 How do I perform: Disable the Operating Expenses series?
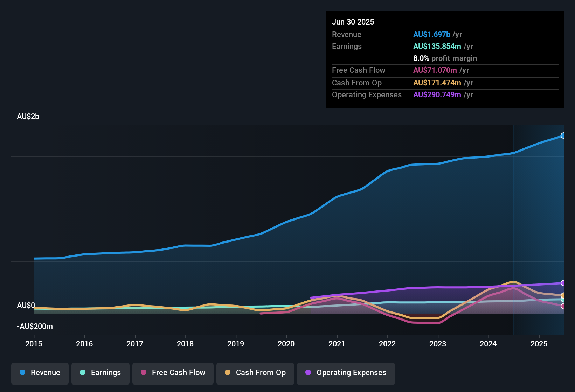click(x=346, y=373)
